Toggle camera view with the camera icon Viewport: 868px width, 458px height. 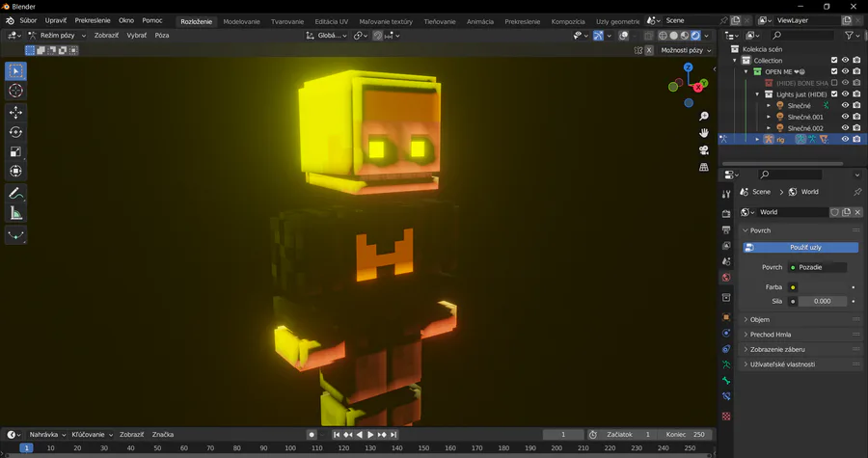[x=704, y=149]
